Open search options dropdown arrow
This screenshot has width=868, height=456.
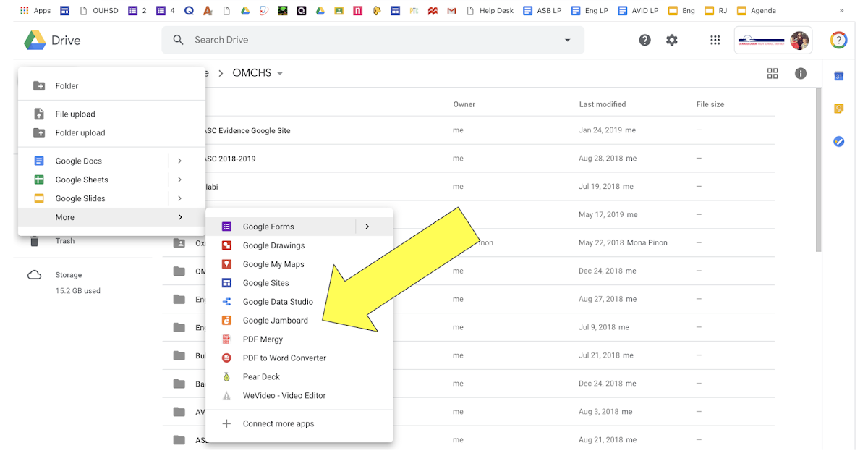(x=566, y=40)
